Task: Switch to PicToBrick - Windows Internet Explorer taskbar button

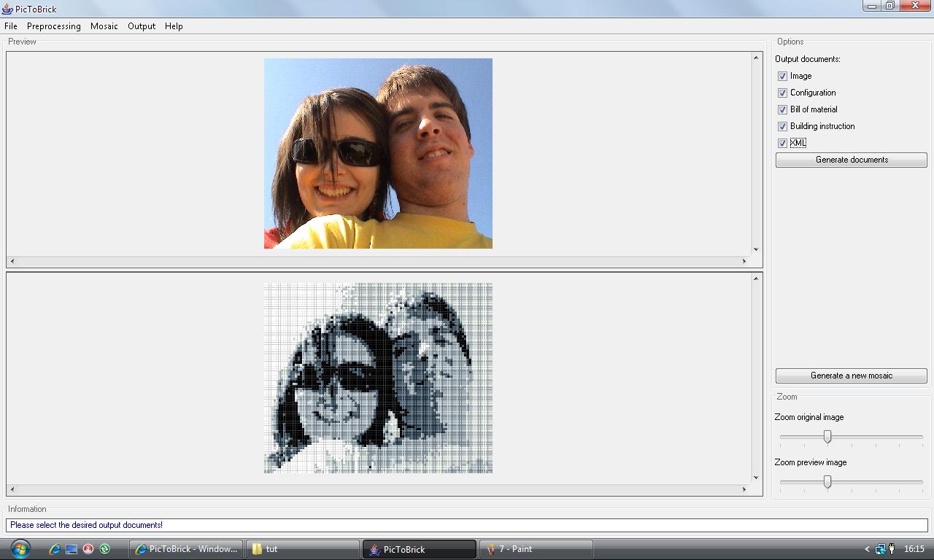Action: (186, 549)
